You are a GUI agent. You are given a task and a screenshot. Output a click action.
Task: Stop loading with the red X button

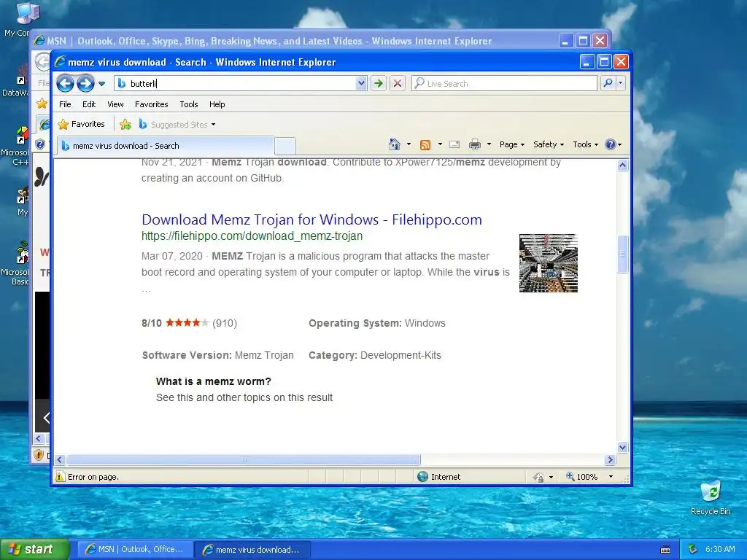(398, 83)
